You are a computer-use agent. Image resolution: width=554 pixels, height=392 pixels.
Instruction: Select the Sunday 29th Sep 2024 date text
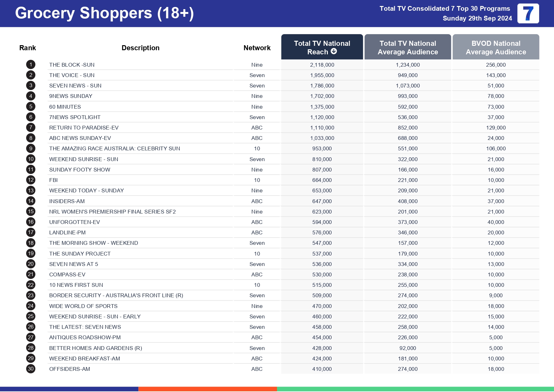[478, 18]
